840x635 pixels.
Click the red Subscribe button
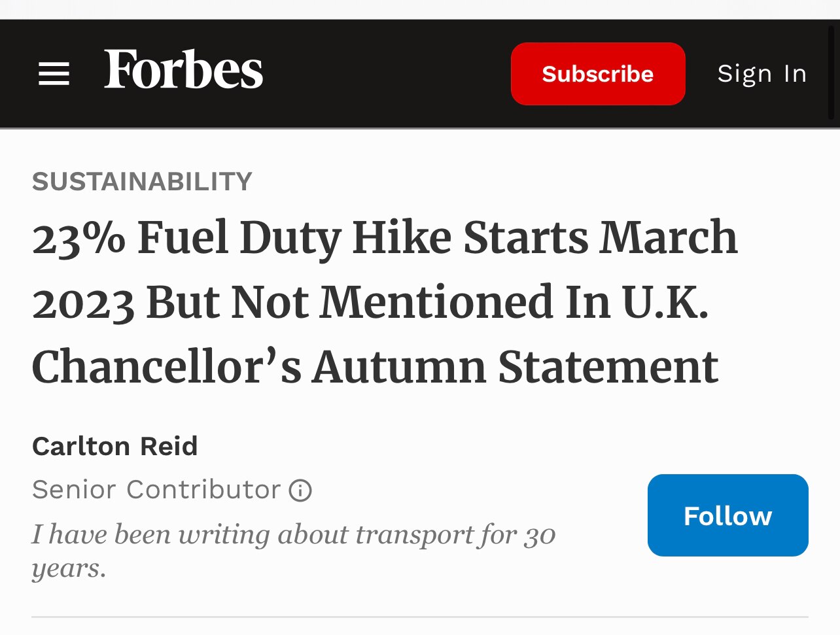597,74
